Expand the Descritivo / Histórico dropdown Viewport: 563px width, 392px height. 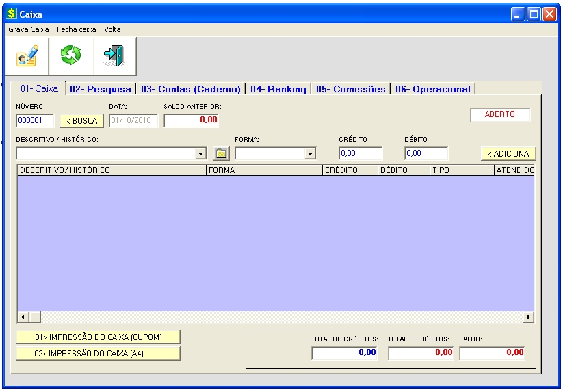200,154
